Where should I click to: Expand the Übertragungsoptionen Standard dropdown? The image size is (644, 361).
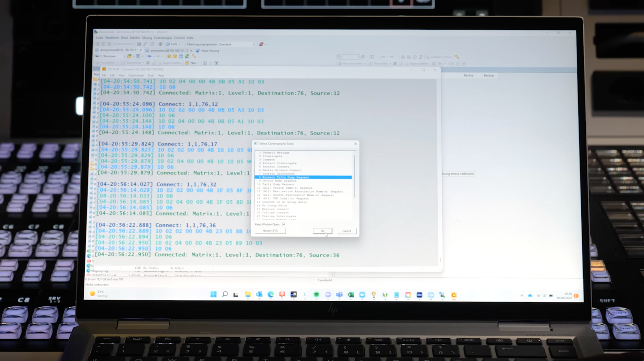(x=254, y=45)
